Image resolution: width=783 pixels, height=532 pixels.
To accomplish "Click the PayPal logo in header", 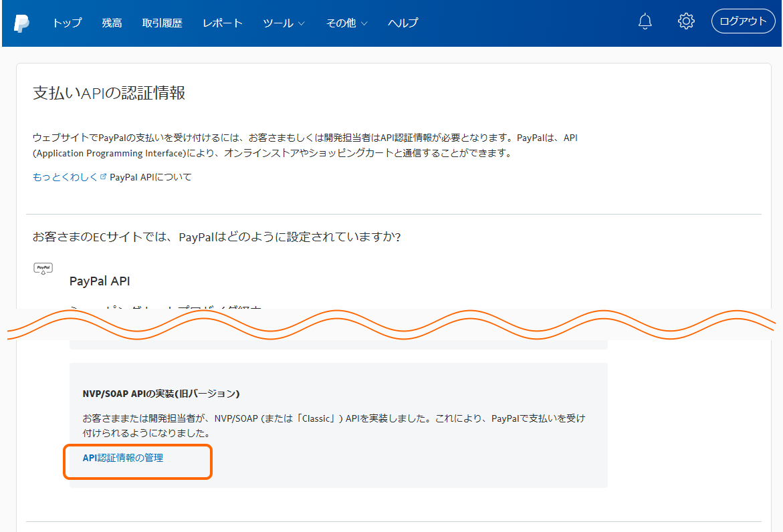I will [22, 23].
